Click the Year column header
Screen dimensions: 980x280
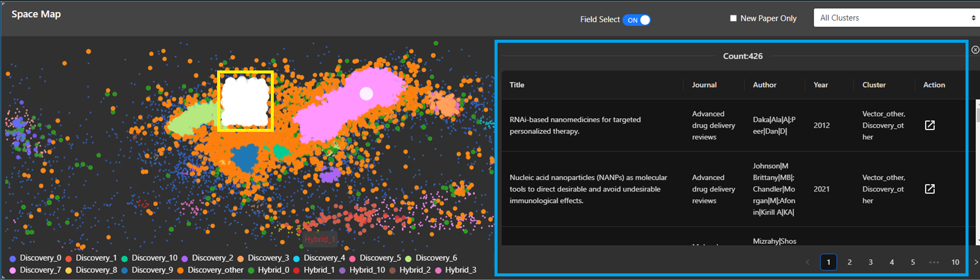tap(821, 85)
